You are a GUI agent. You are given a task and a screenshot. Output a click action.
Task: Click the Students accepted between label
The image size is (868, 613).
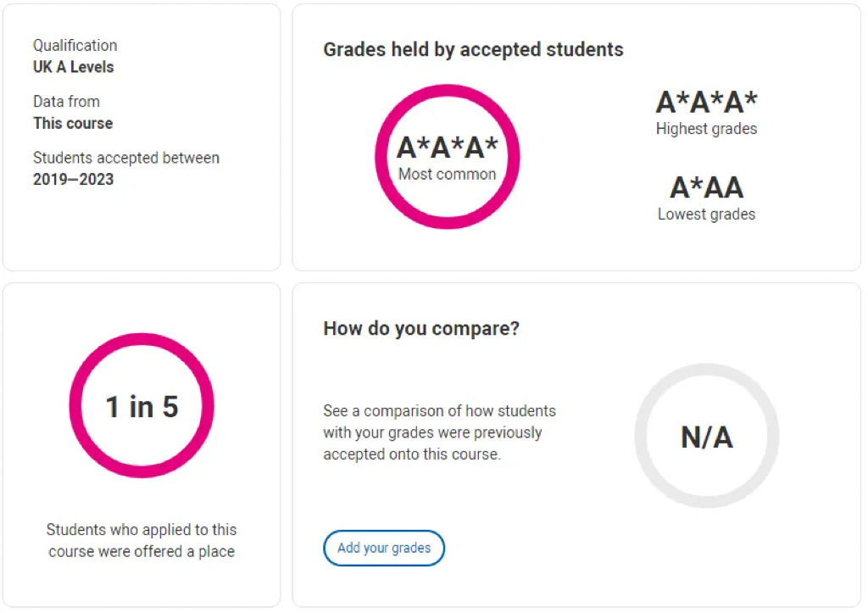coord(126,158)
